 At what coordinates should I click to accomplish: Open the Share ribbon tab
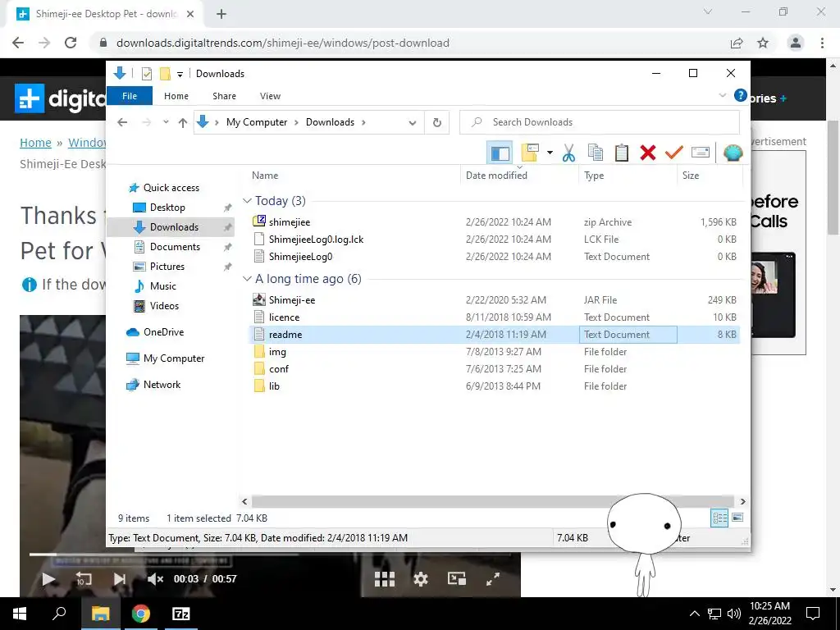(224, 96)
